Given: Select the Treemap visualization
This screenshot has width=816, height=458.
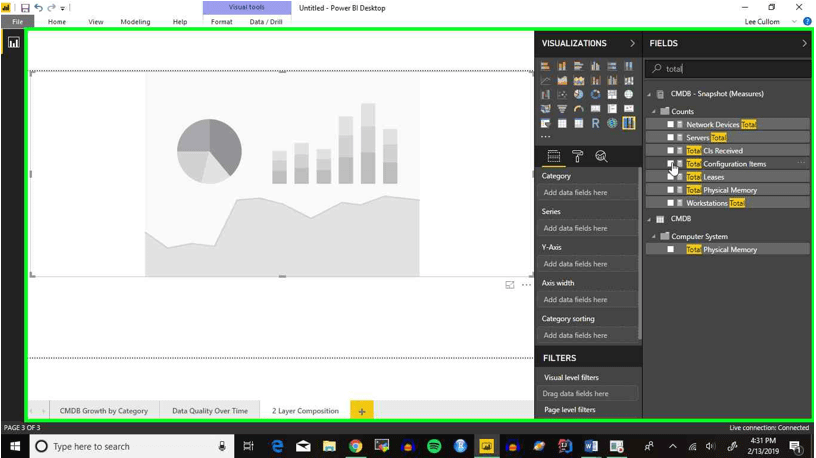Looking at the screenshot, I should [612, 94].
